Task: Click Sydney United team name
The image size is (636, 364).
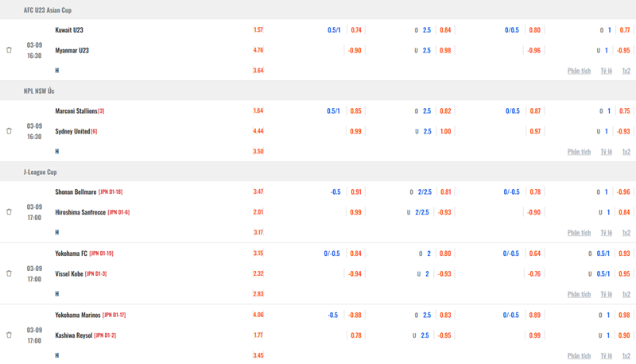Action: 72,131
